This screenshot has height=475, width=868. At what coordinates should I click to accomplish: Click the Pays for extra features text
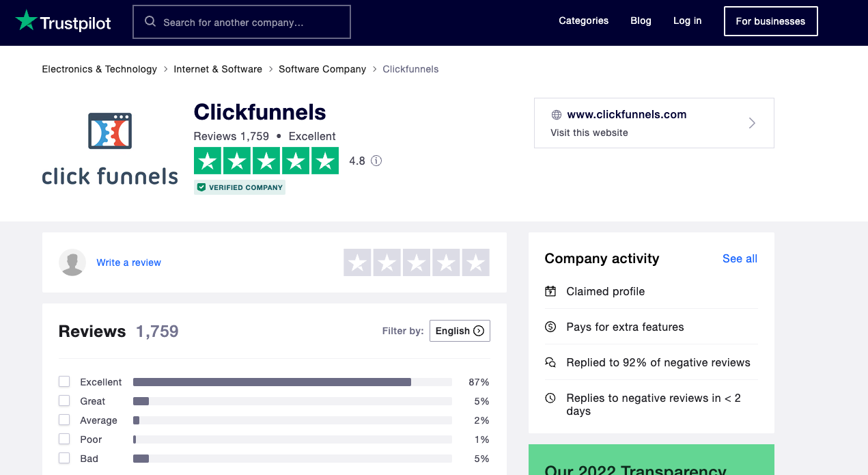coord(625,327)
